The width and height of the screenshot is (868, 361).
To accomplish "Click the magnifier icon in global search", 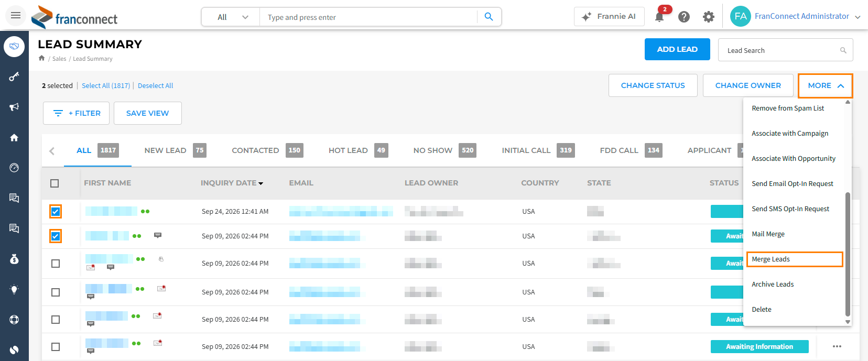I will coord(489,17).
